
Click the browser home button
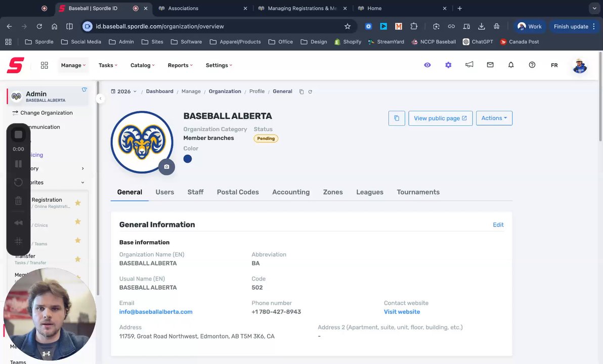pos(54,26)
